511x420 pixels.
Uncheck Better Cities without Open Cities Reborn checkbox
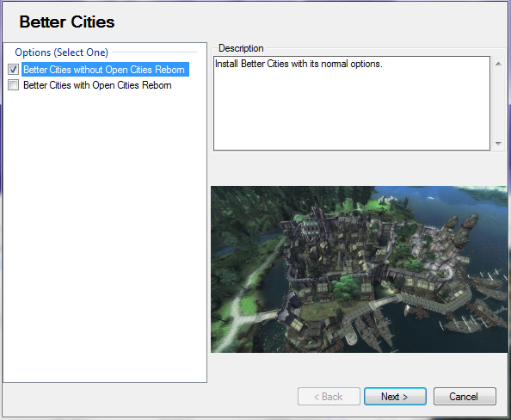(14, 70)
